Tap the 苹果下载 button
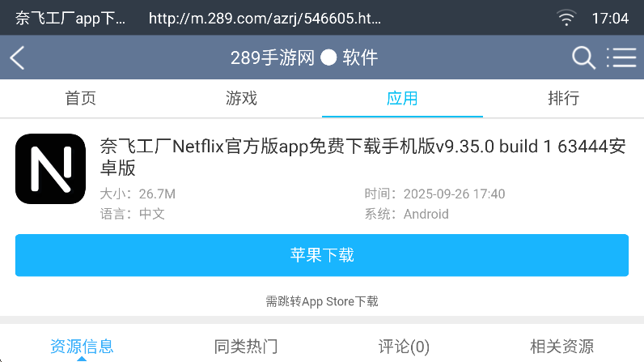The width and height of the screenshot is (644, 362). click(x=322, y=255)
